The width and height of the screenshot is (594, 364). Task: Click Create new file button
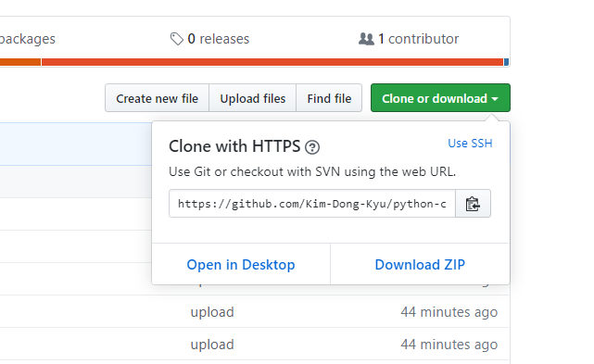[x=157, y=98]
